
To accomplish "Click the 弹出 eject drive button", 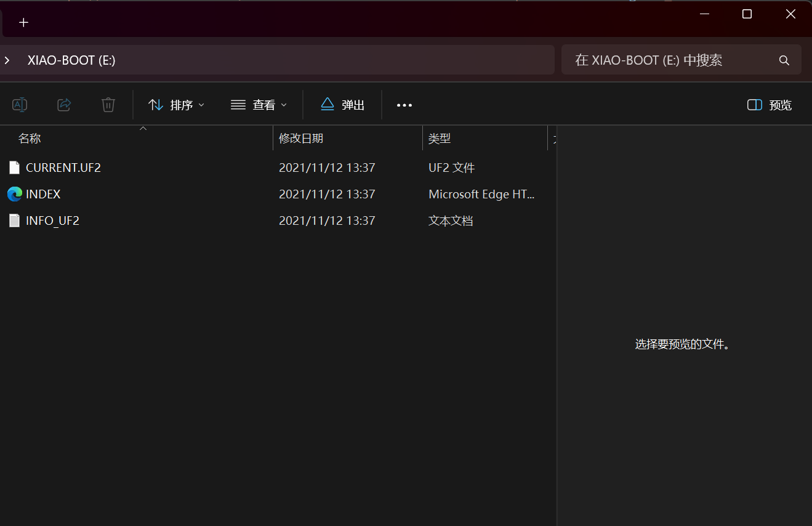I will [343, 105].
